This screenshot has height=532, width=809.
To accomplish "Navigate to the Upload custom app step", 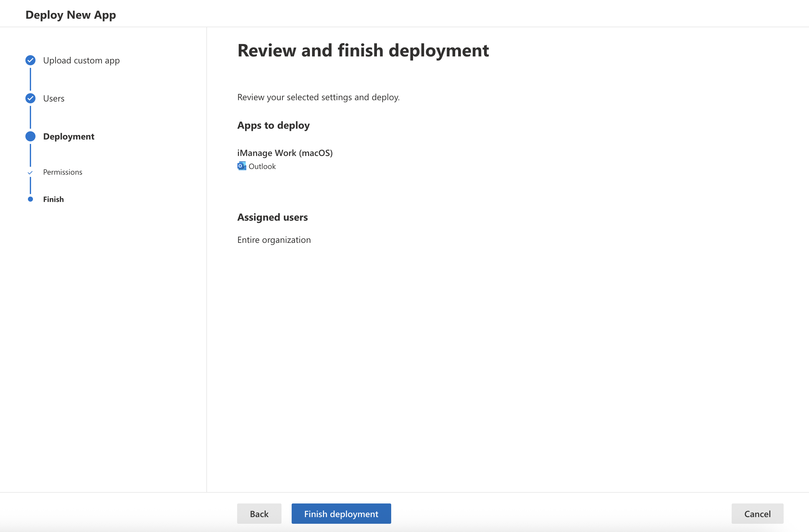I will 81,60.
